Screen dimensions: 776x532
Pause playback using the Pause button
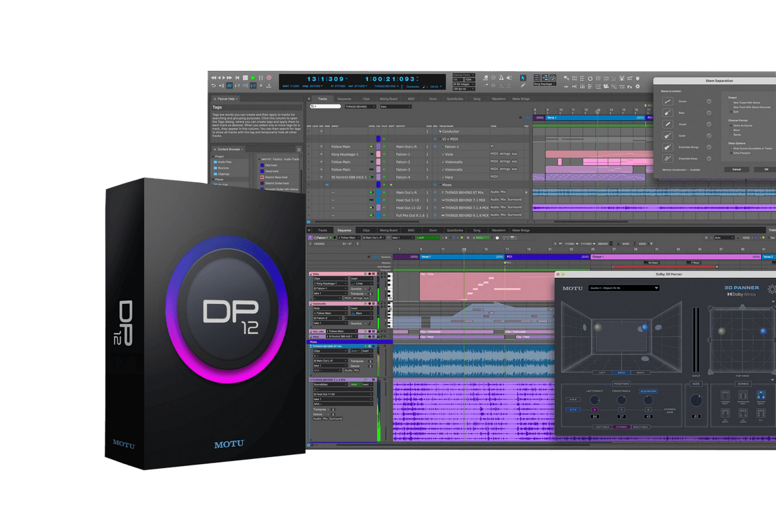(x=261, y=78)
